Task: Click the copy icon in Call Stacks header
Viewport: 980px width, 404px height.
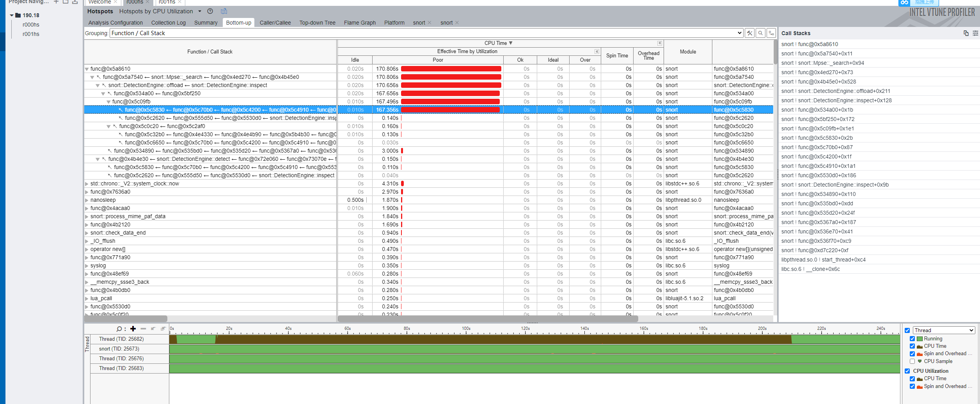Action: point(966,33)
